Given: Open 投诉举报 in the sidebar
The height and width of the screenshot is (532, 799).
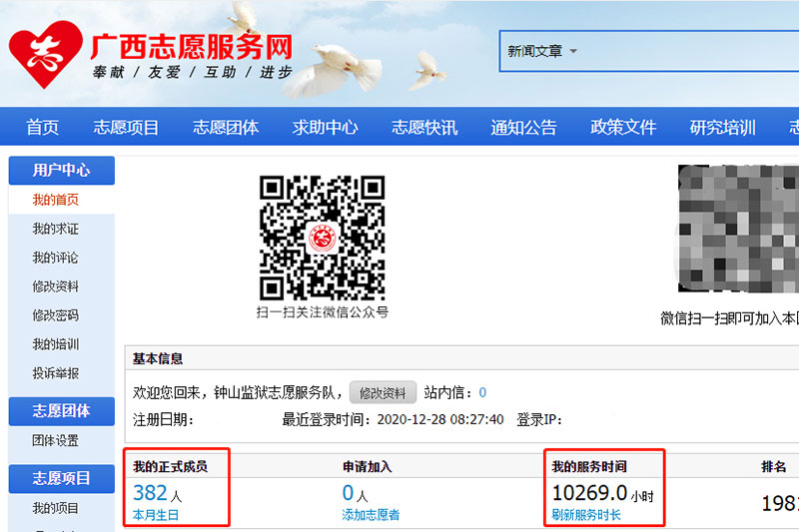Looking at the screenshot, I should coord(56,373).
